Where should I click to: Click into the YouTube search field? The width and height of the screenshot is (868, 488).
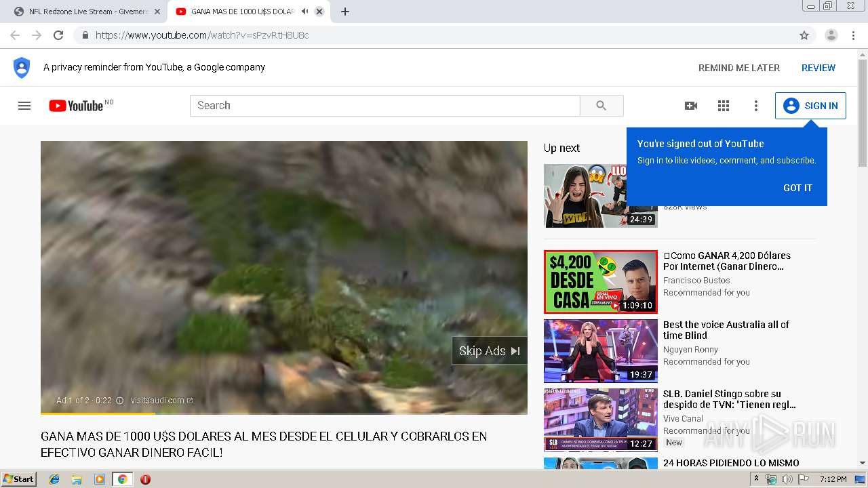(x=385, y=106)
